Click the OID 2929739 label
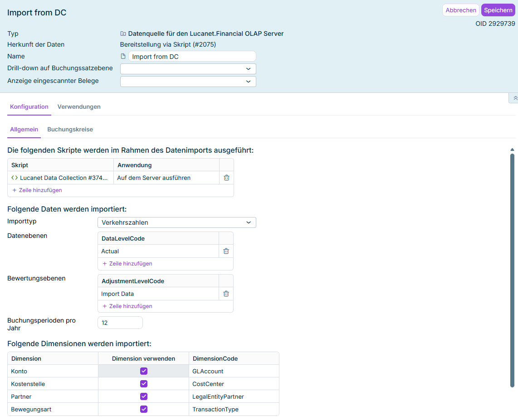 [x=495, y=24]
